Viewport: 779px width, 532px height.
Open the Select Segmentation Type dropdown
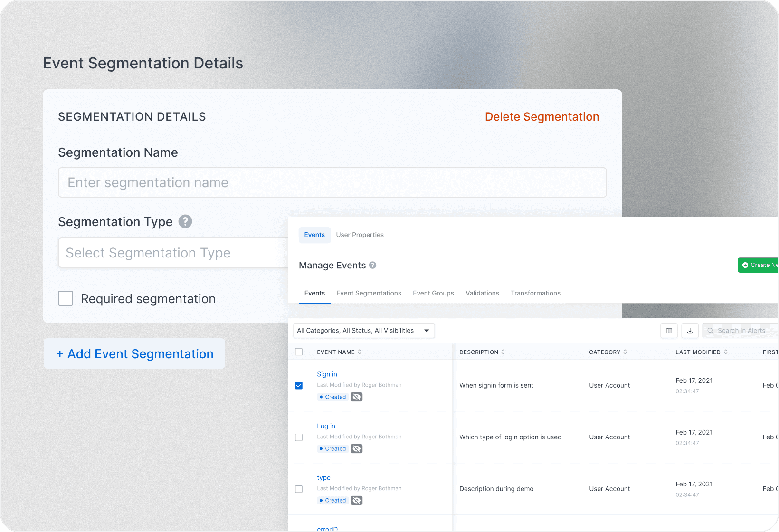pyautogui.click(x=173, y=253)
